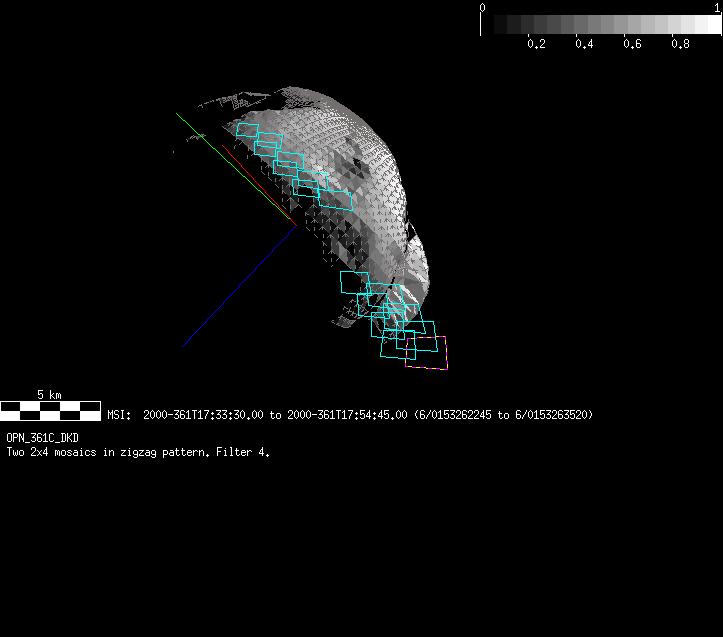Select the topmost cyan footprint frame
The height and width of the screenshot is (637, 723).
246,131
